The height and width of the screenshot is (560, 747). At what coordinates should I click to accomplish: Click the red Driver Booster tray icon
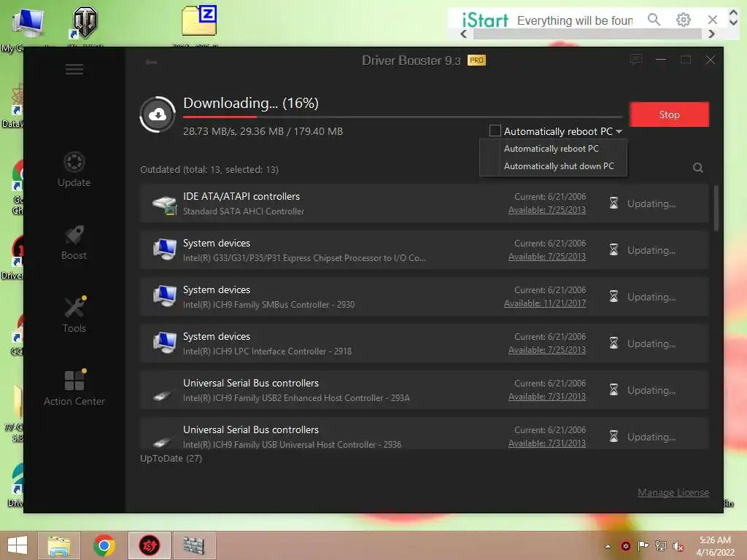(625, 546)
